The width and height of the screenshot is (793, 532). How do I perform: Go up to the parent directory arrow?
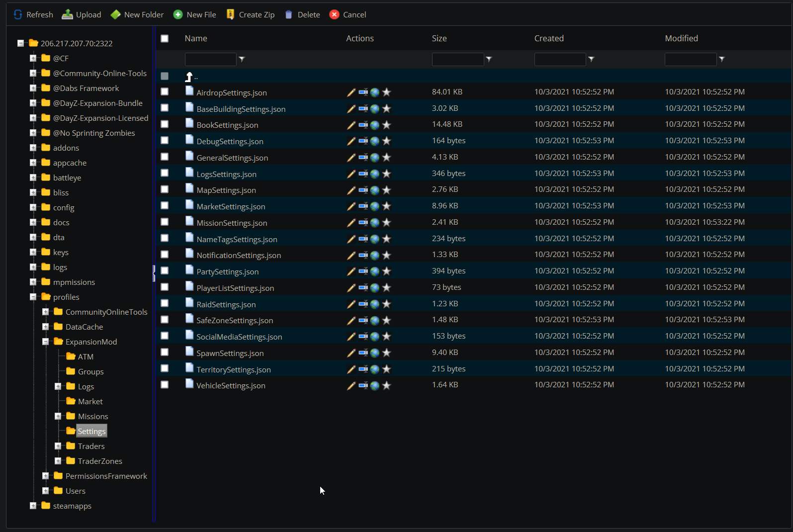189,77
